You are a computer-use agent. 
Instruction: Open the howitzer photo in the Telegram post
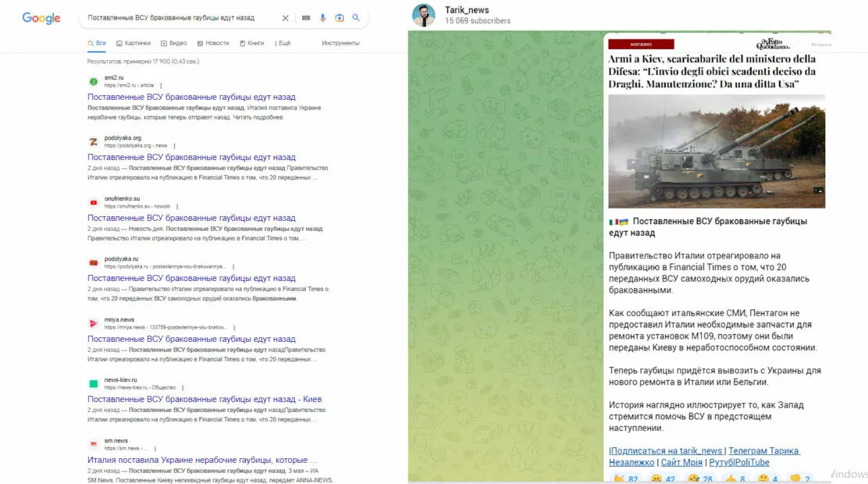click(717, 151)
